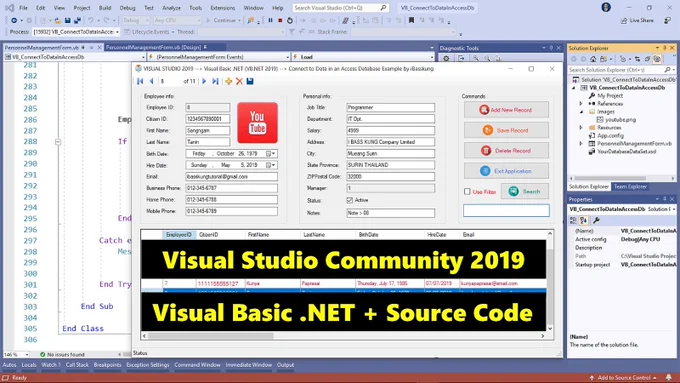Click the Delete Record button
The height and width of the screenshot is (383, 680).
click(506, 151)
